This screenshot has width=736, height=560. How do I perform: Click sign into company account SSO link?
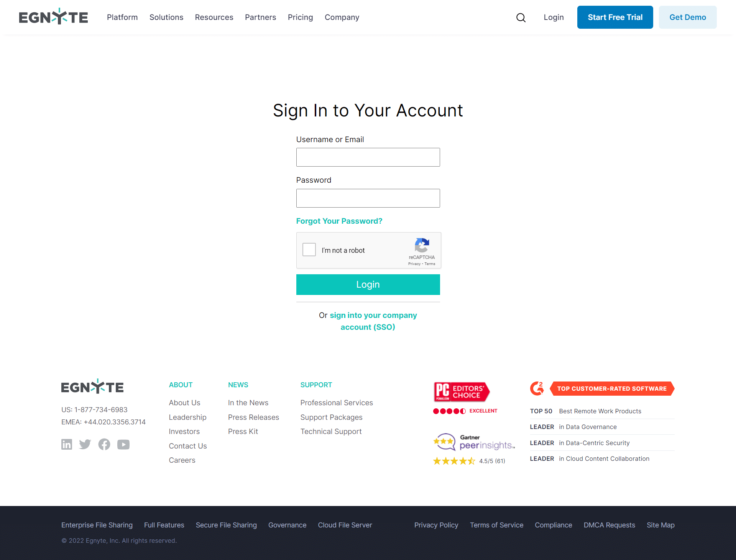(373, 321)
